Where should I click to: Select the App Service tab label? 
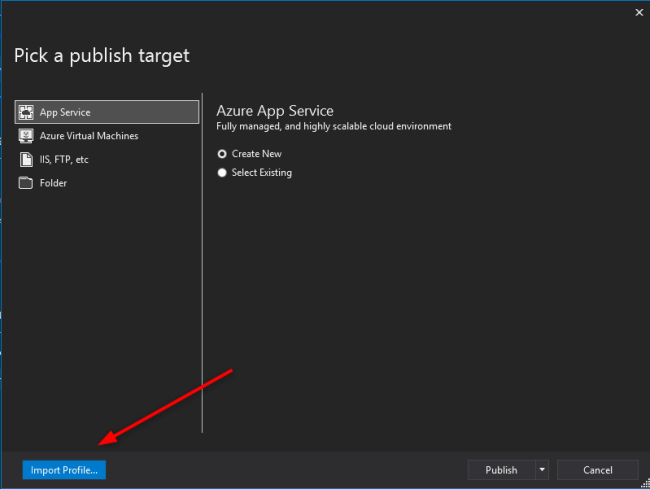click(65, 112)
